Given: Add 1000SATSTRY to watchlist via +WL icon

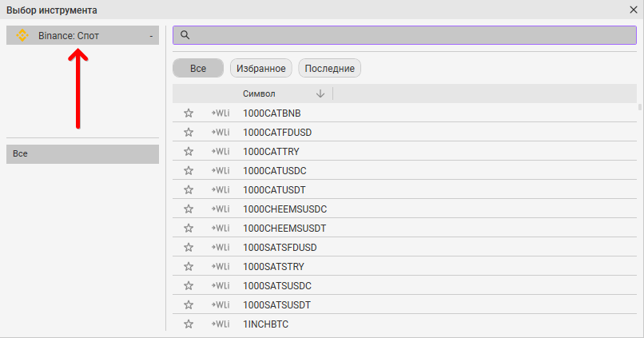Looking at the screenshot, I should 220,267.
